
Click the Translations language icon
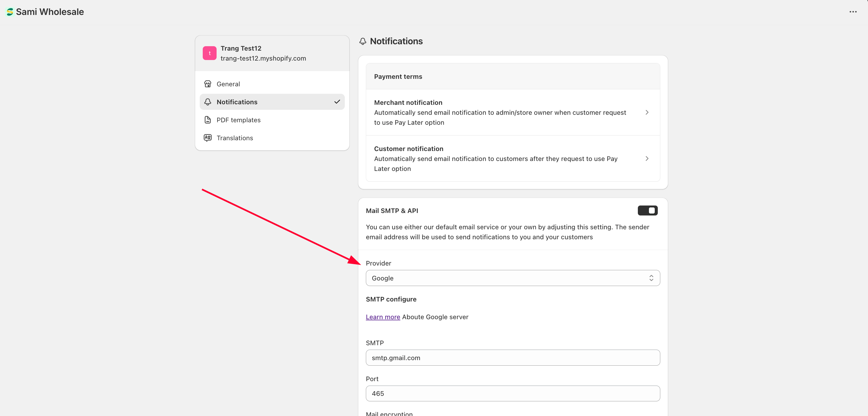point(207,138)
